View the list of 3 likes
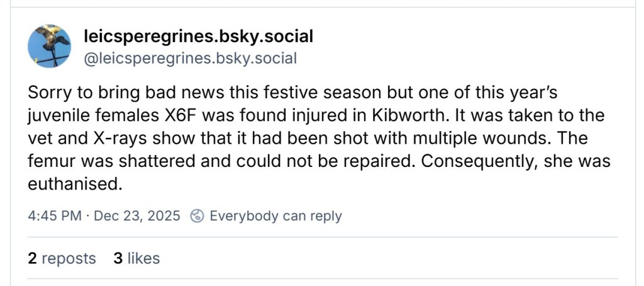This screenshot has height=286, width=644. pyautogui.click(x=136, y=258)
